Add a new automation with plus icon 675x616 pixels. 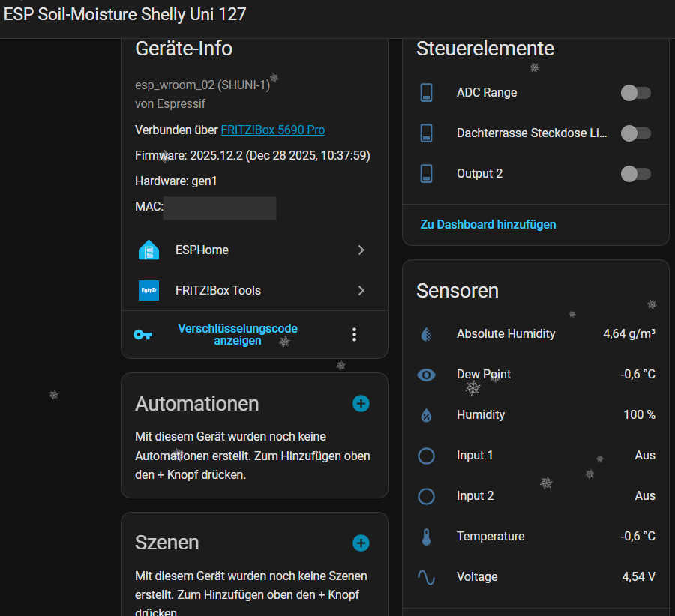361,404
